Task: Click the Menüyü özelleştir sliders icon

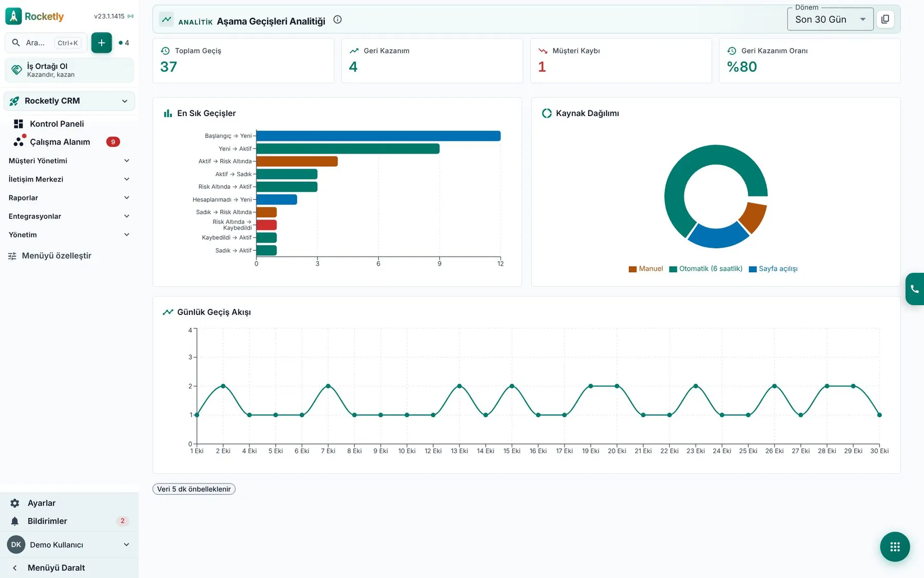Action: pyautogui.click(x=12, y=256)
